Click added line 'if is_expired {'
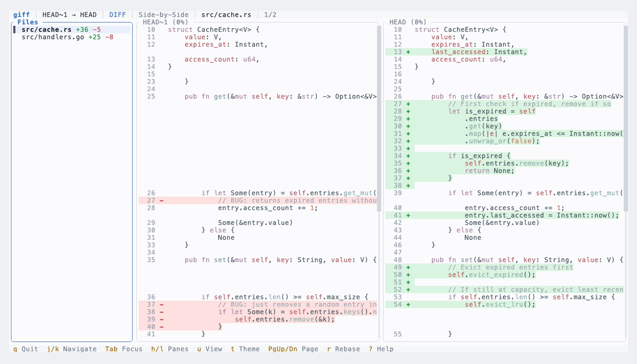The image size is (637, 364). coord(448,156)
